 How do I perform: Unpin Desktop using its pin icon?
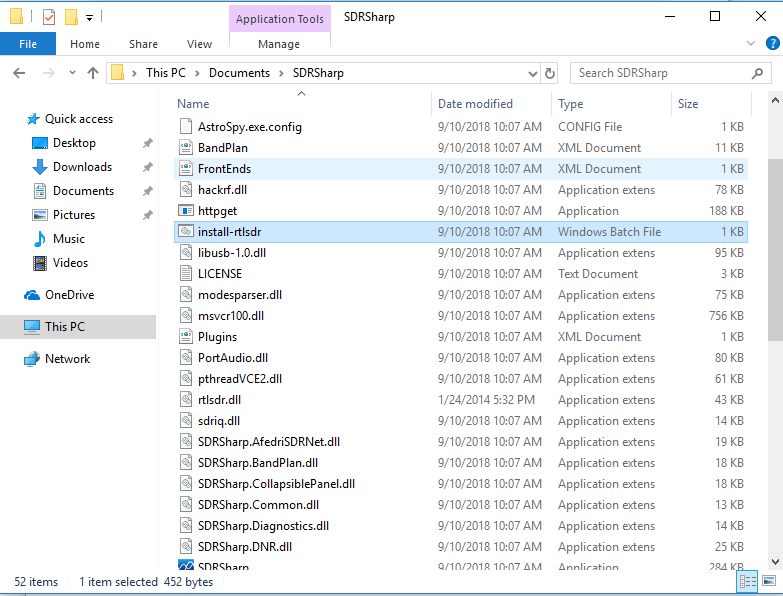click(147, 143)
